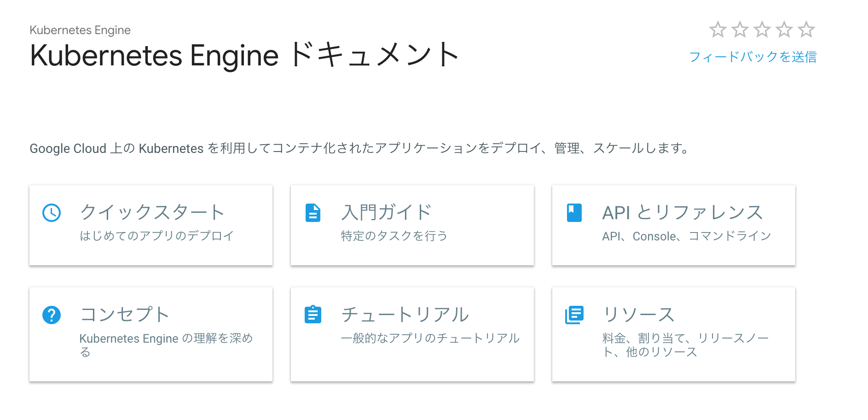Screen dimensions: 868x420
Task: Click the 特定のタスクを行う description
Action: [394, 236]
